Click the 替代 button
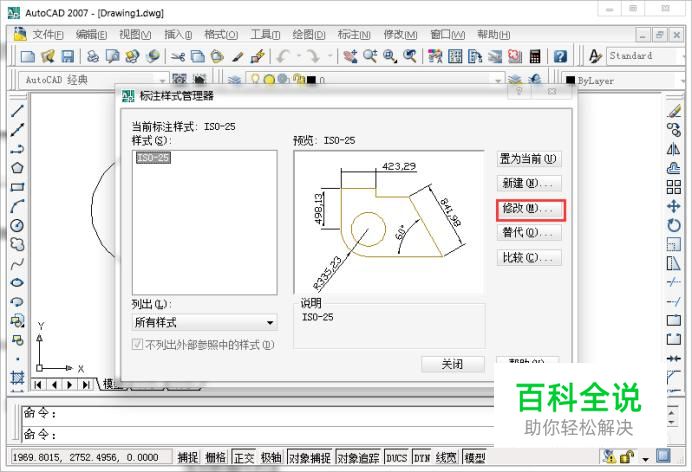This screenshot has width=692, height=472. (x=529, y=232)
